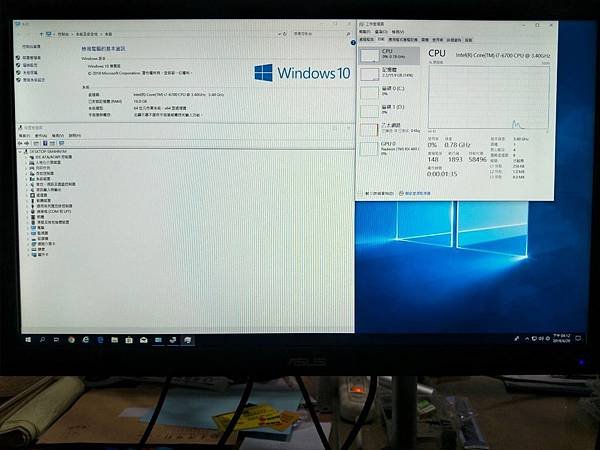Viewport: 600px width, 450px height.
Task: Select the 系統裝置 system devices row
Action: [40, 179]
